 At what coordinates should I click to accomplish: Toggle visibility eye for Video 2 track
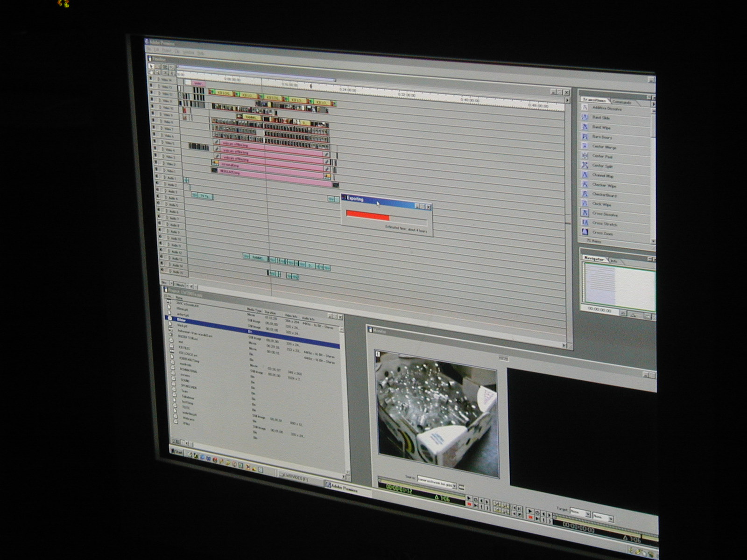156,162
